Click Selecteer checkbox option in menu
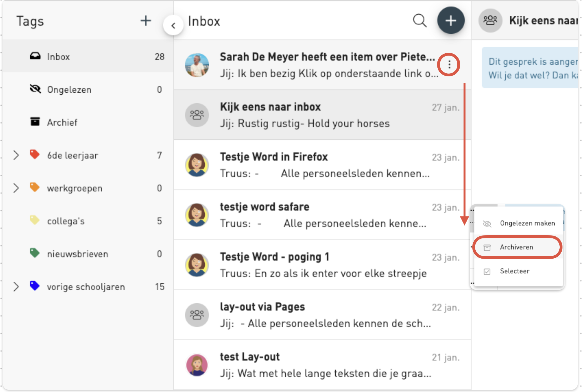 pyautogui.click(x=514, y=271)
